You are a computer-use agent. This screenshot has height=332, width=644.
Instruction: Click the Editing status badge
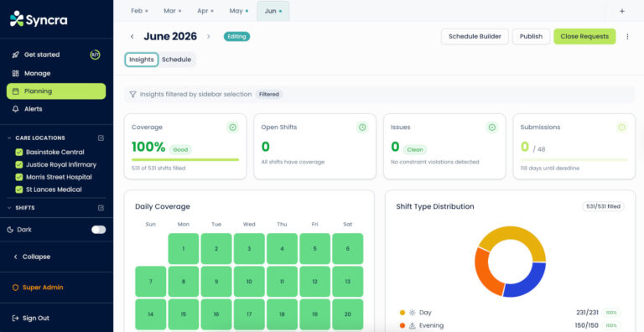tap(236, 37)
